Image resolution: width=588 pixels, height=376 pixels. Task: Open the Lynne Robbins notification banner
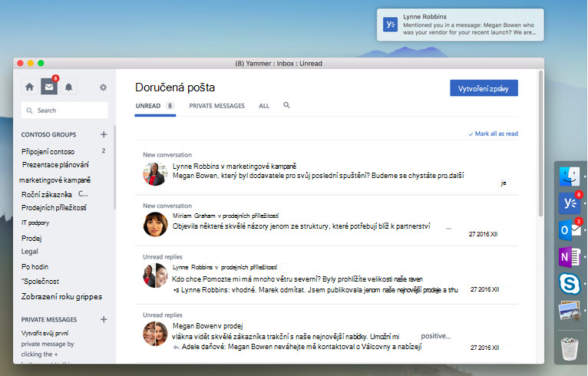(x=460, y=25)
